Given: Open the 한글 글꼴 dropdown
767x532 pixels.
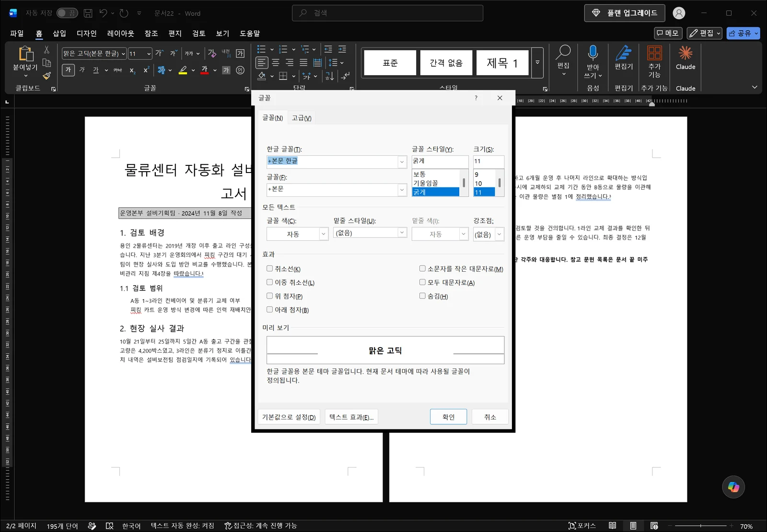Looking at the screenshot, I should (x=402, y=162).
